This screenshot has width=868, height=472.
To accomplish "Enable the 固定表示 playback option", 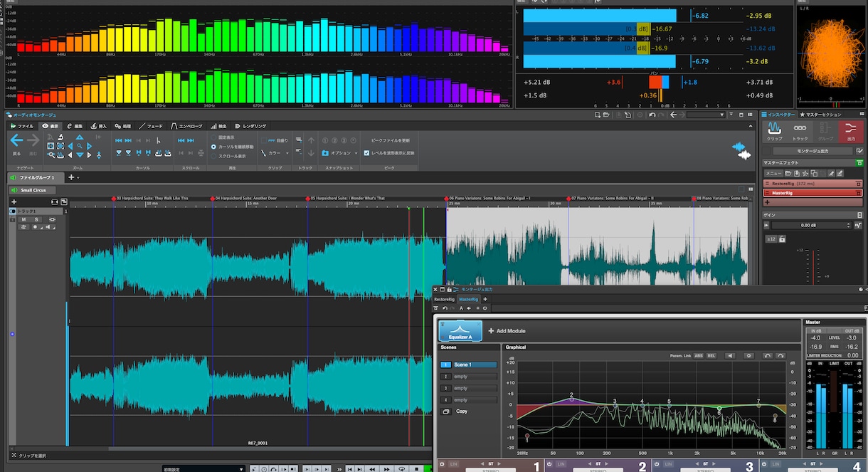I will pyautogui.click(x=214, y=137).
